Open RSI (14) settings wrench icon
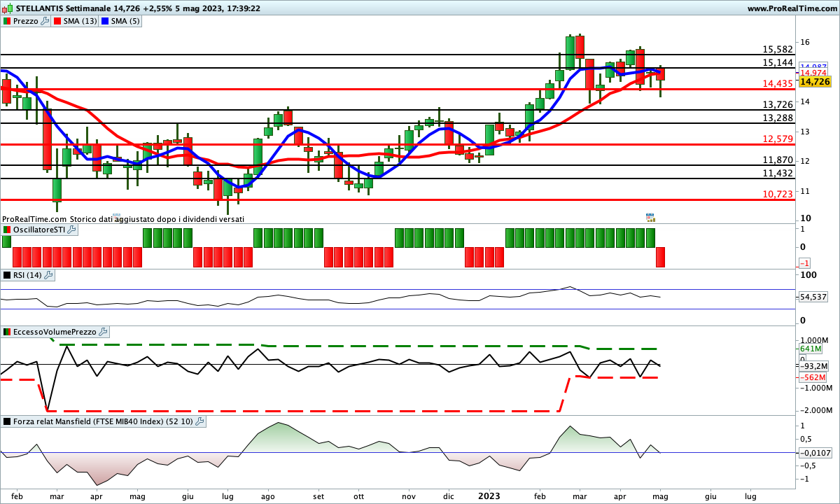840x504 pixels. click(x=48, y=275)
